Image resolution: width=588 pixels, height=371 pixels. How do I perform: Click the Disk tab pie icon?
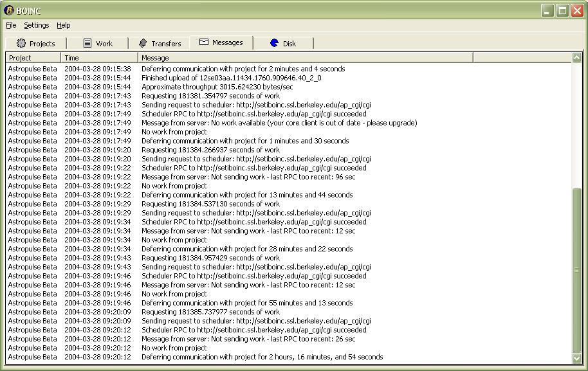coord(275,42)
